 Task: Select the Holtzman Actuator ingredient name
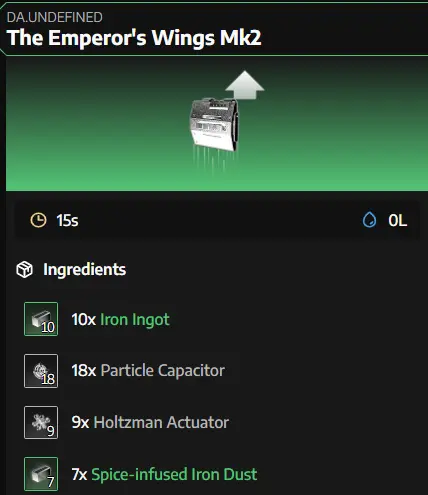[x=161, y=422]
